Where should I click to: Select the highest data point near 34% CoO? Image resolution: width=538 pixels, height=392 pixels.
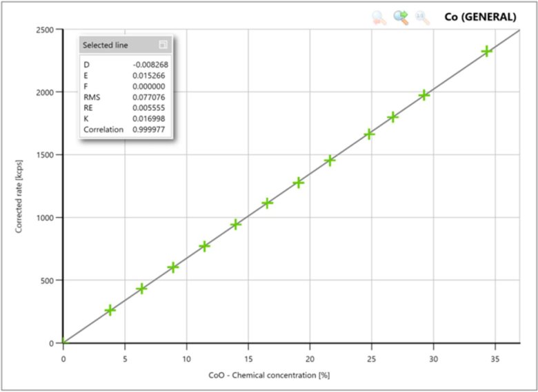tap(487, 52)
